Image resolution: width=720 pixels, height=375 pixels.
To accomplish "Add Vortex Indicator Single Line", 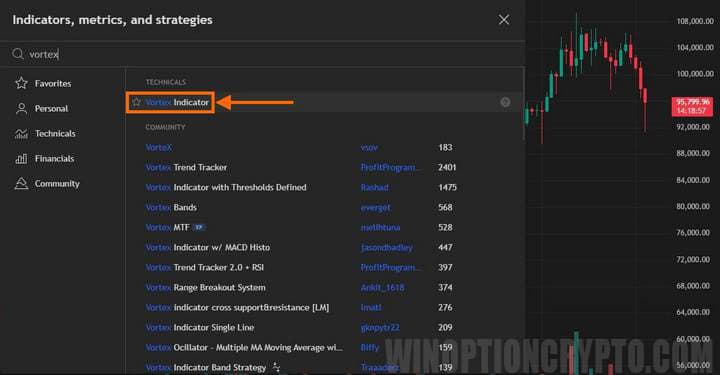I will click(200, 327).
